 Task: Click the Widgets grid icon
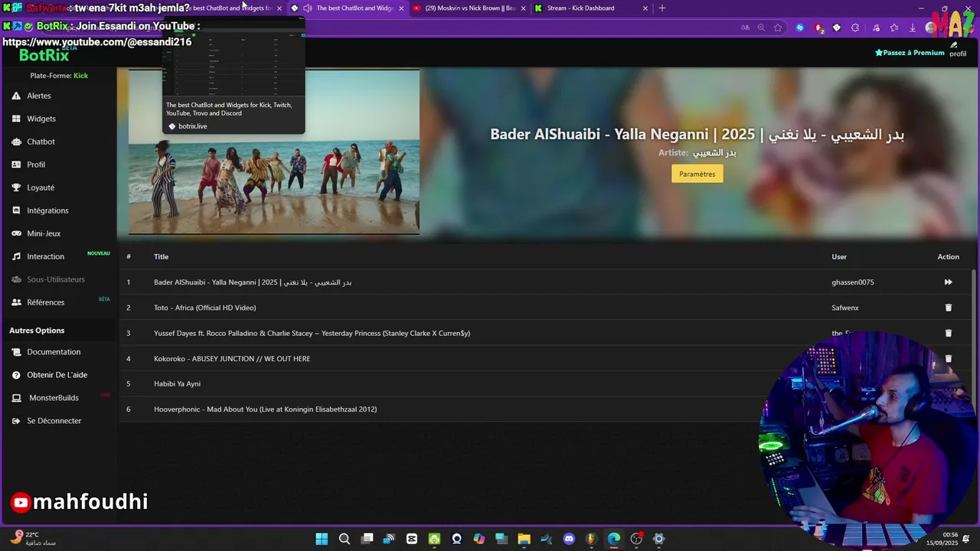click(16, 119)
